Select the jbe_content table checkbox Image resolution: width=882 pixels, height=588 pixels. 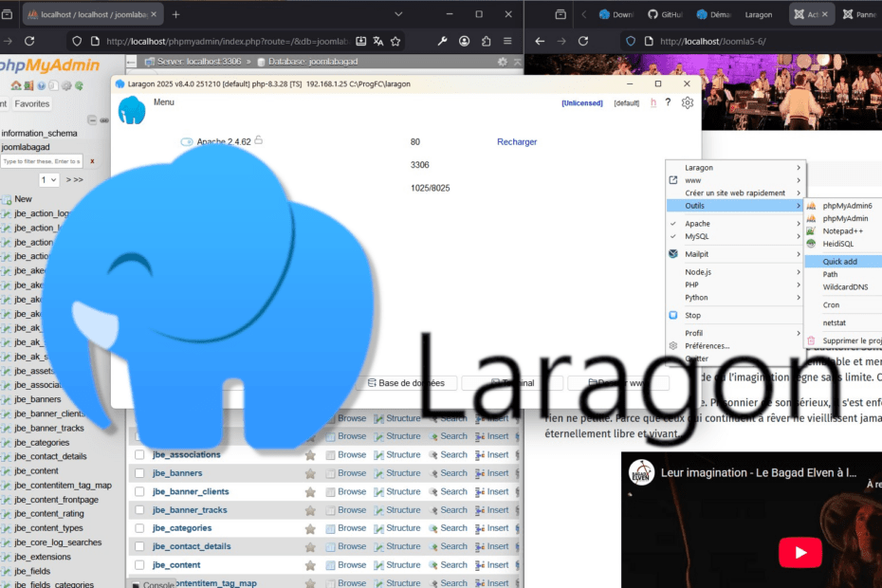click(x=139, y=565)
